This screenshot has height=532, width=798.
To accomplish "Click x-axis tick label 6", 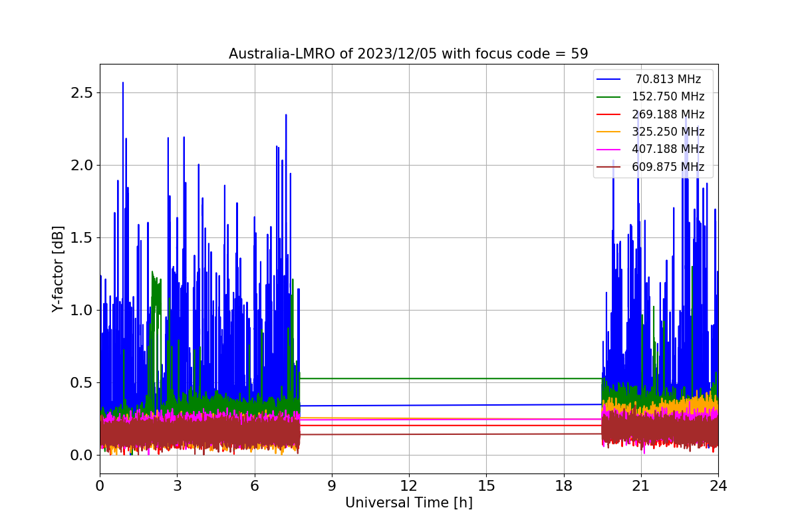I will (254, 486).
